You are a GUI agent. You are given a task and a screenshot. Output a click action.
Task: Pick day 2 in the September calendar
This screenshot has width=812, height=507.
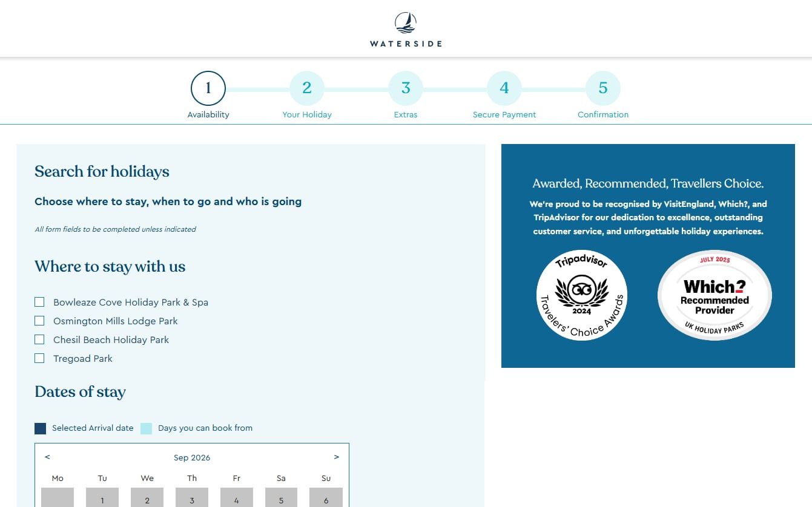(147, 497)
